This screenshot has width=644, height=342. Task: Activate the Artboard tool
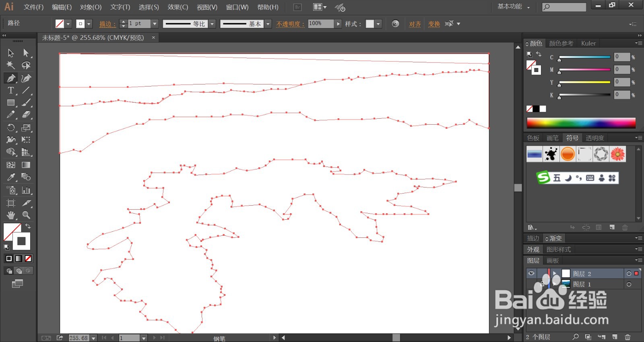11,203
